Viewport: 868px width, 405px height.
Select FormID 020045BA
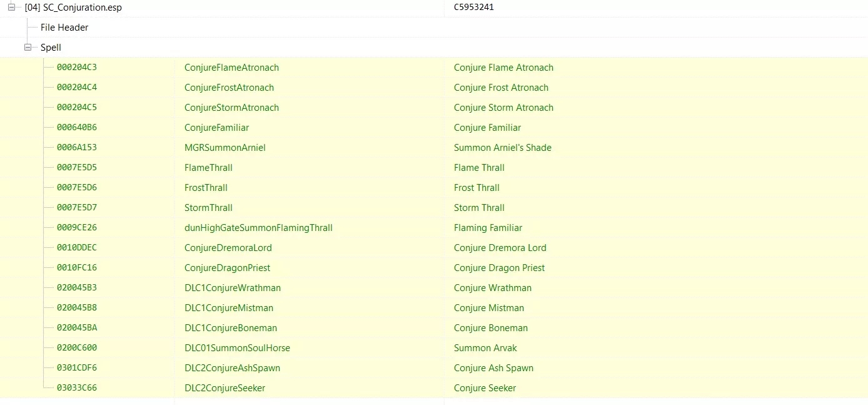(77, 328)
